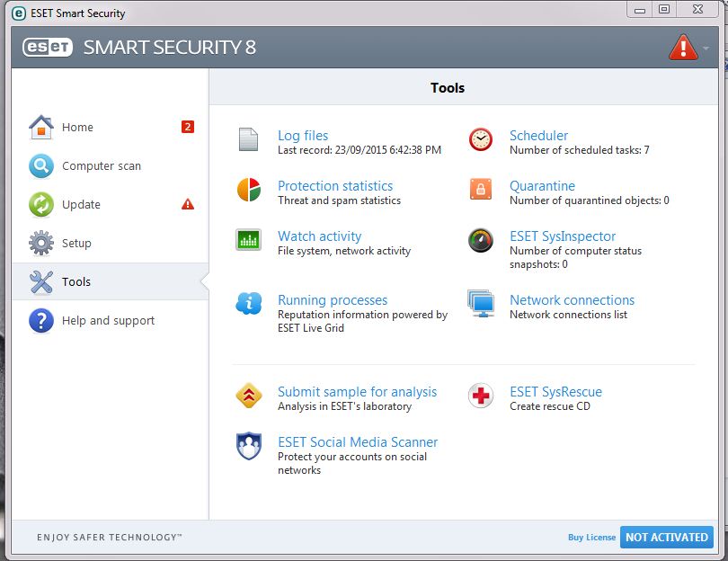This screenshot has width=728, height=561.
Task: Click the Log files document icon
Action: point(248,139)
